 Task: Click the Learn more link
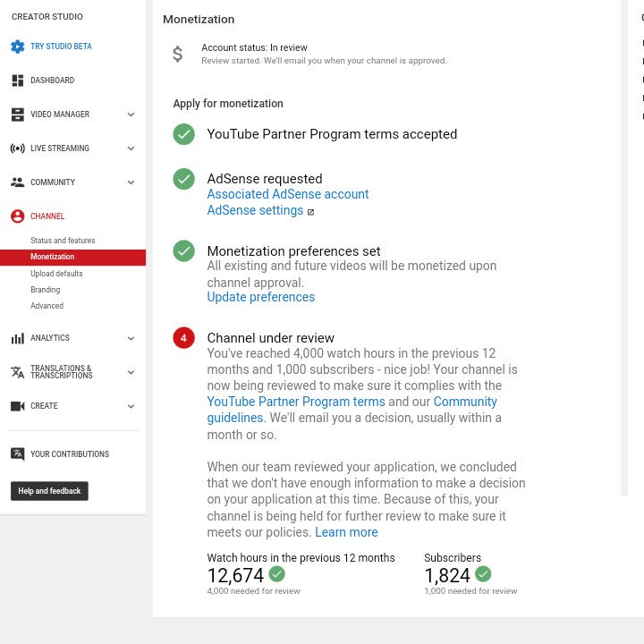pos(346,533)
